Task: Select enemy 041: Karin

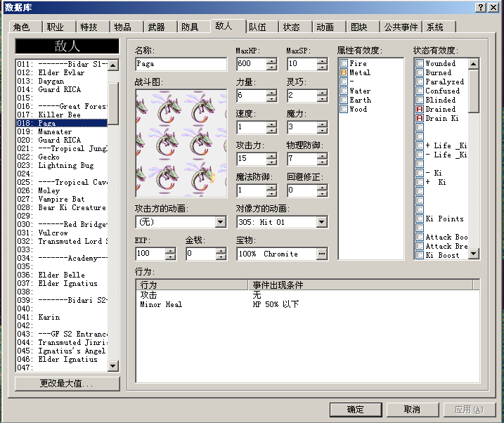Action: tap(62, 318)
